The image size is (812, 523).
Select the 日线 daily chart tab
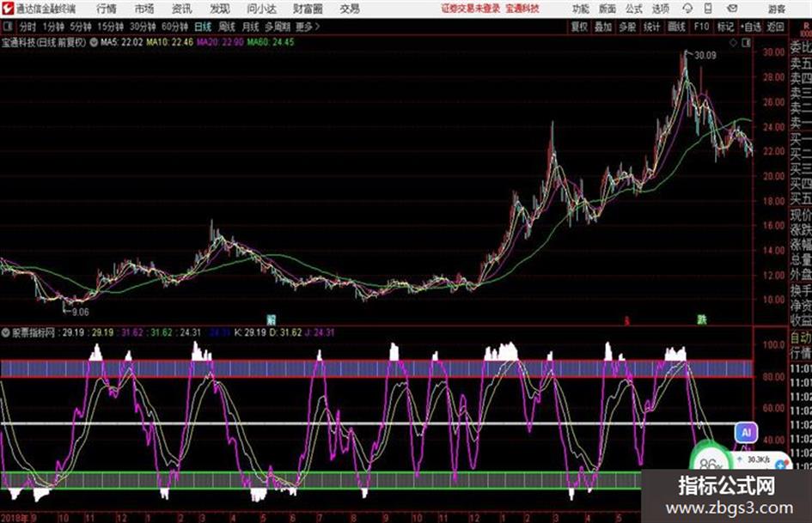[203, 27]
